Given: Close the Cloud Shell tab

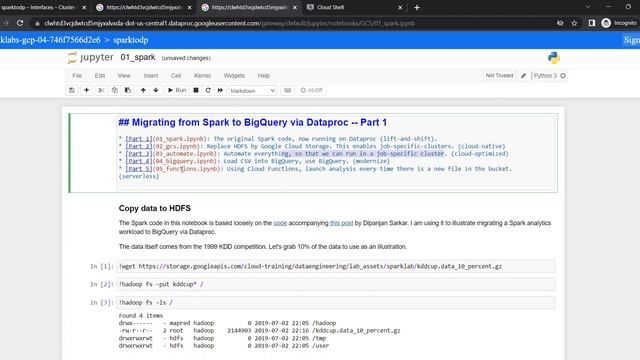Looking at the screenshot, I should click(x=400, y=7).
